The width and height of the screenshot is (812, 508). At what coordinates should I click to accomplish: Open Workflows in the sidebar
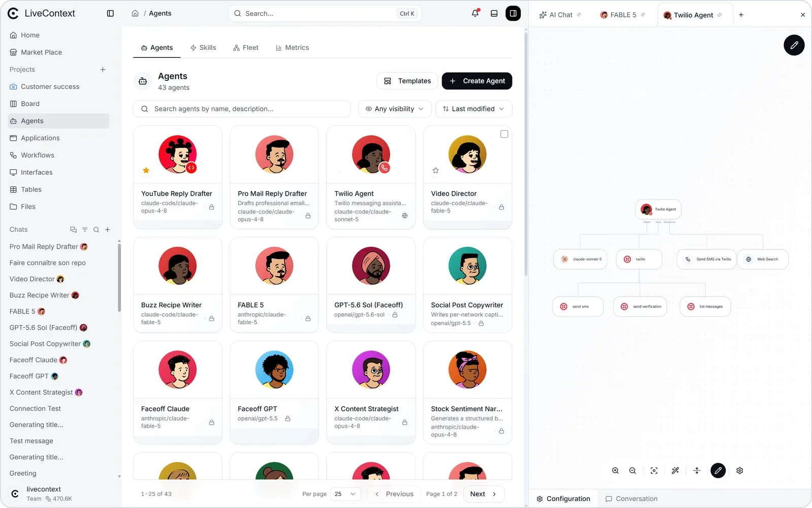pyautogui.click(x=59, y=155)
